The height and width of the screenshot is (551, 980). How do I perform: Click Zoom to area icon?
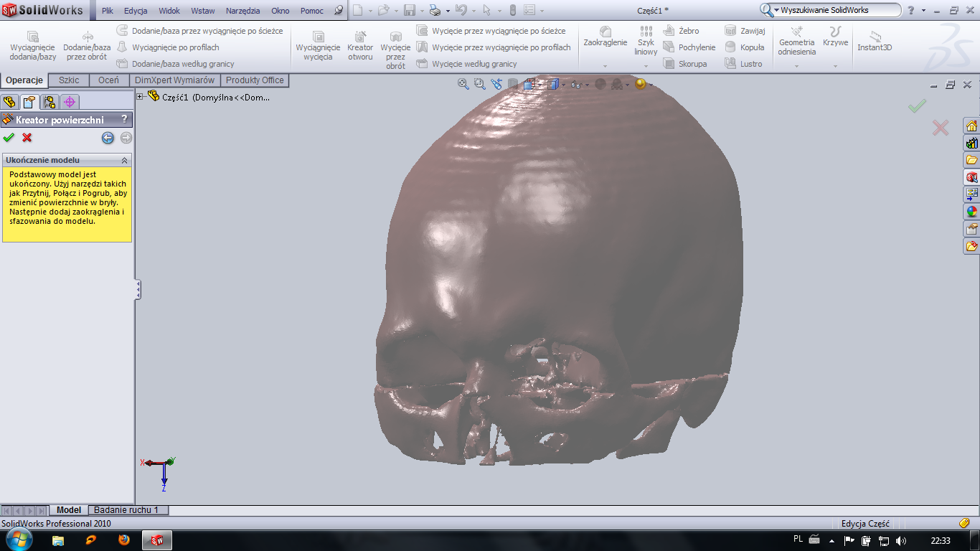click(x=479, y=84)
